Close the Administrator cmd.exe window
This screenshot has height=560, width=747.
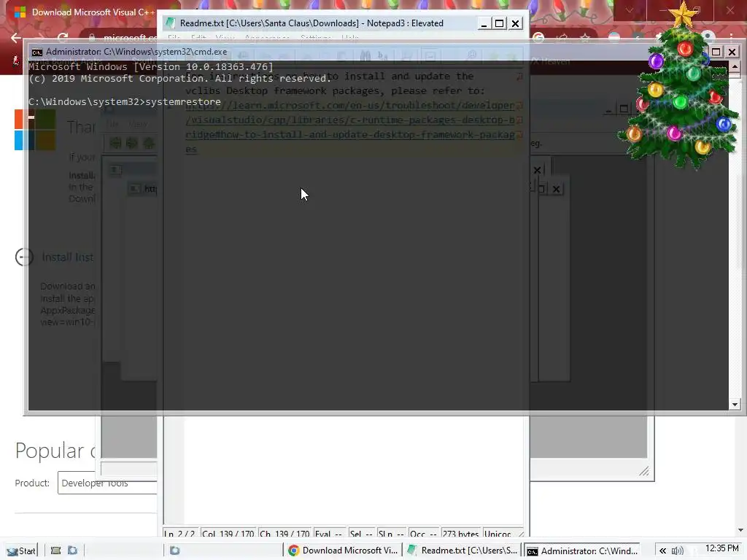click(732, 52)
